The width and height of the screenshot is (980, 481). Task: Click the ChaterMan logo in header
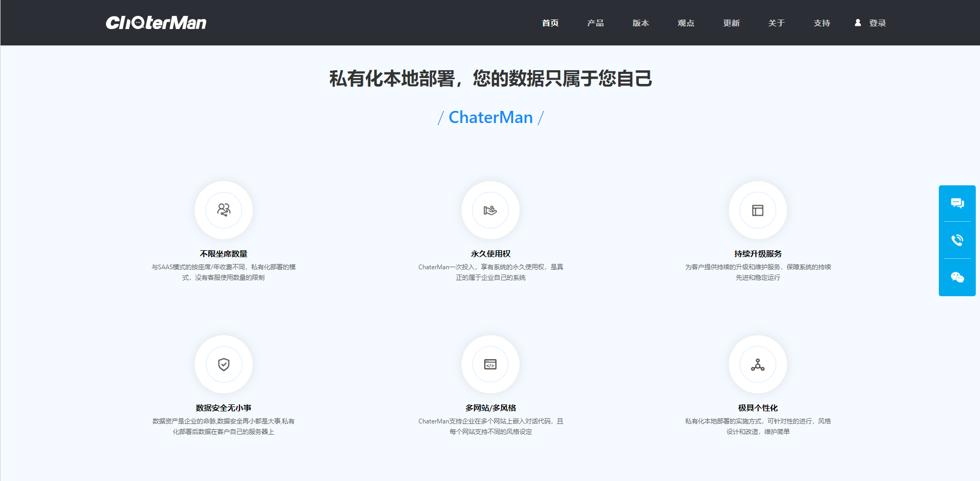pyautogui.click(x=156, y=23)
